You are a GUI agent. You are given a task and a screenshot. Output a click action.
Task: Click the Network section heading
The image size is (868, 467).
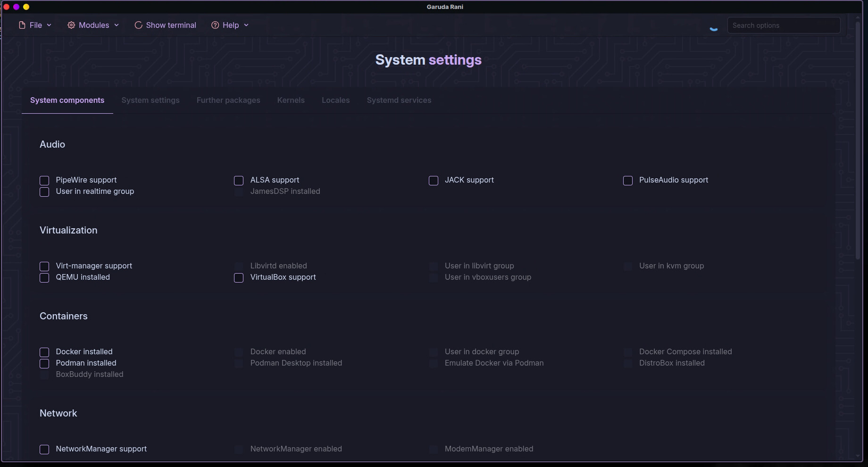(x=58, y=413)
